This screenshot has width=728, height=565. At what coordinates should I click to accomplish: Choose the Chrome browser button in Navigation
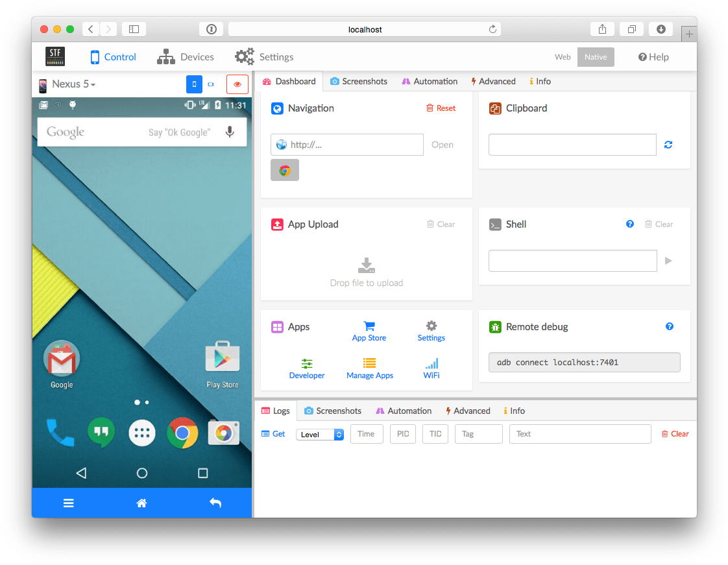pos(285,170)
